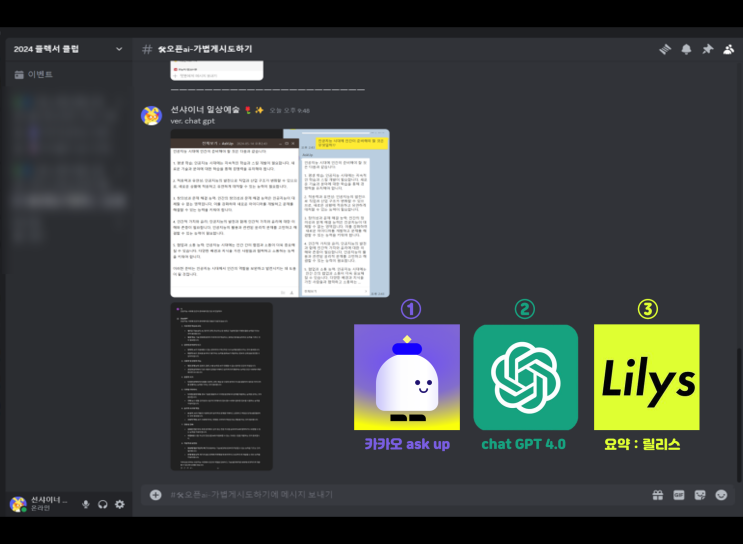Open the Threads icon in channel header

coord(665,49)
